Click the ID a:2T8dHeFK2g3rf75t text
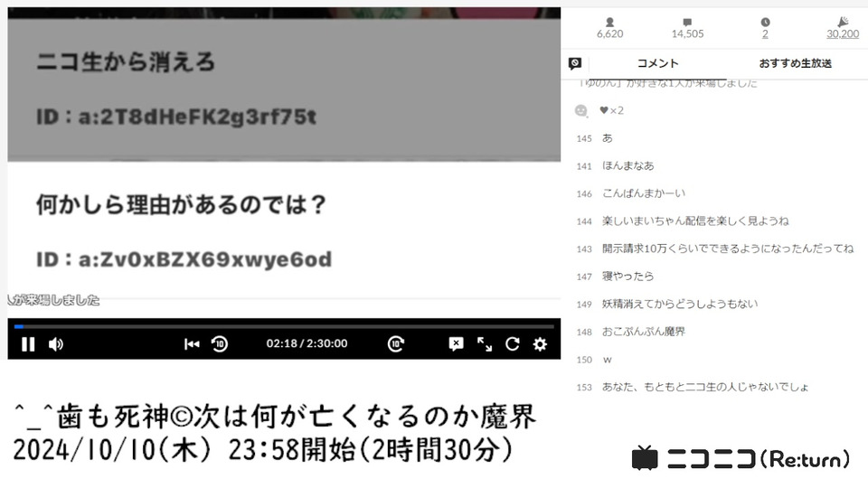 [x=176, y=117]
